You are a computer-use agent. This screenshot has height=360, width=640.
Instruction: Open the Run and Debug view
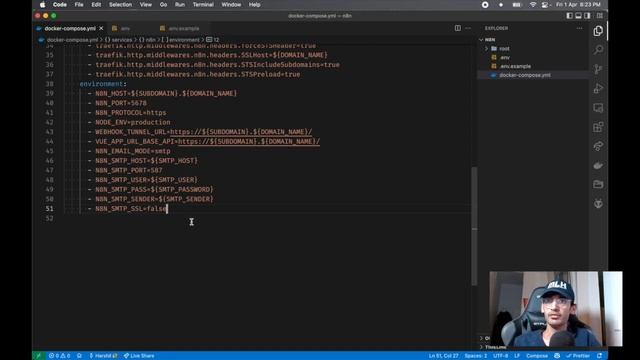tap(598, 88)
